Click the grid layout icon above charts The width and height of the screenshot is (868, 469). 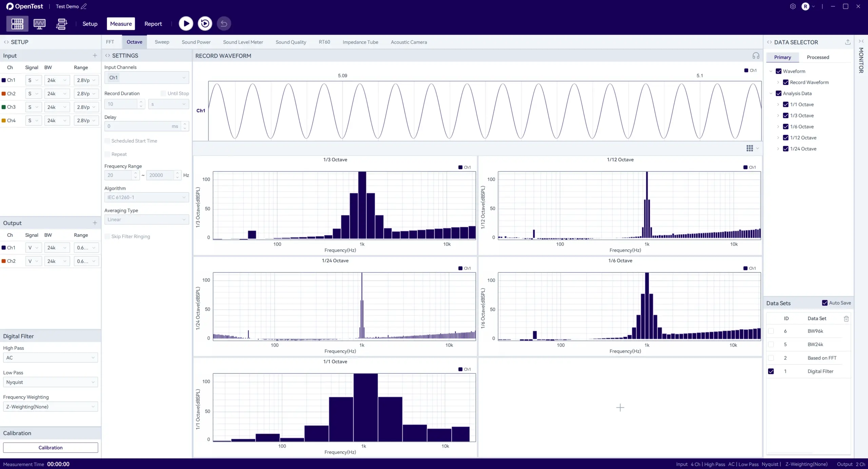point(750,148)
